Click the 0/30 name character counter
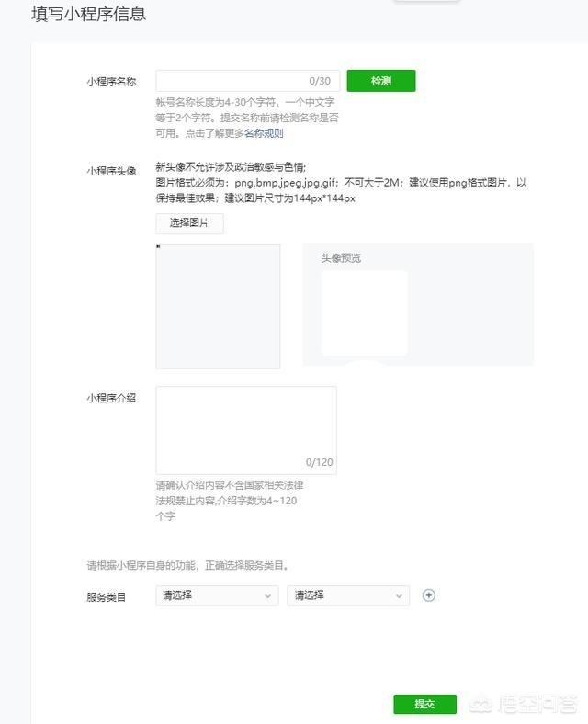This screenshot has height=724, width=588. tap(320, 81)
